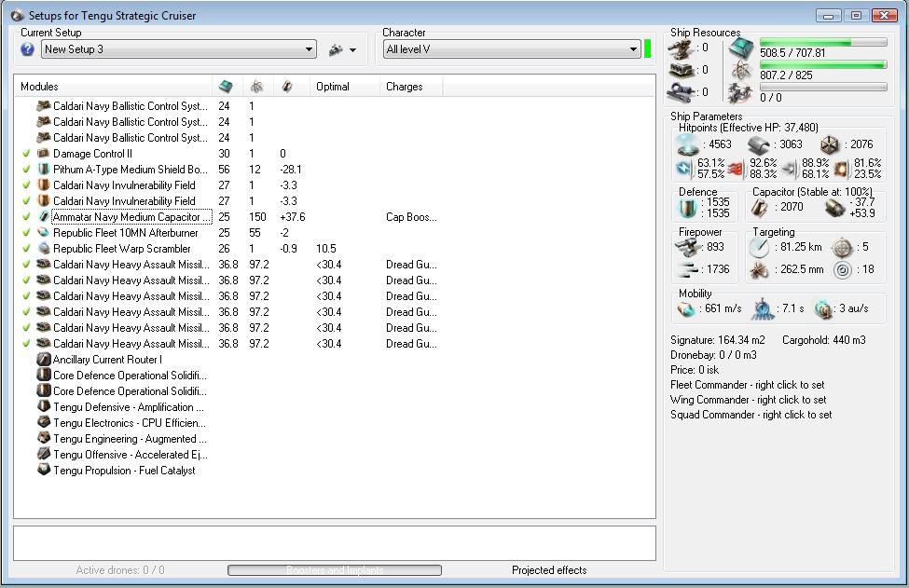Open the Boosters and Implants button

(335, 570)
